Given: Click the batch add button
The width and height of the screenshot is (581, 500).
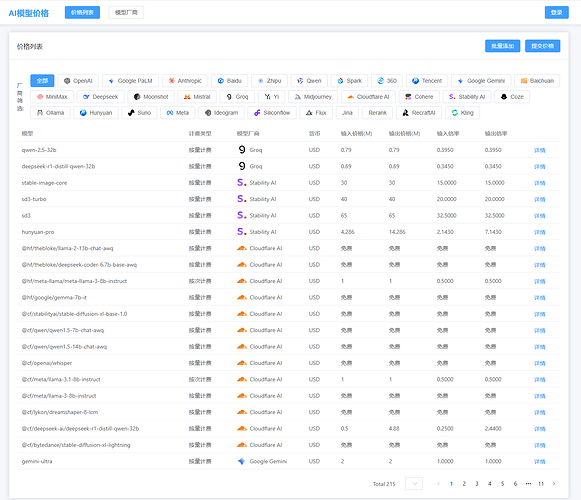Looking at the screenshot, I should click(x=502, y=46).
